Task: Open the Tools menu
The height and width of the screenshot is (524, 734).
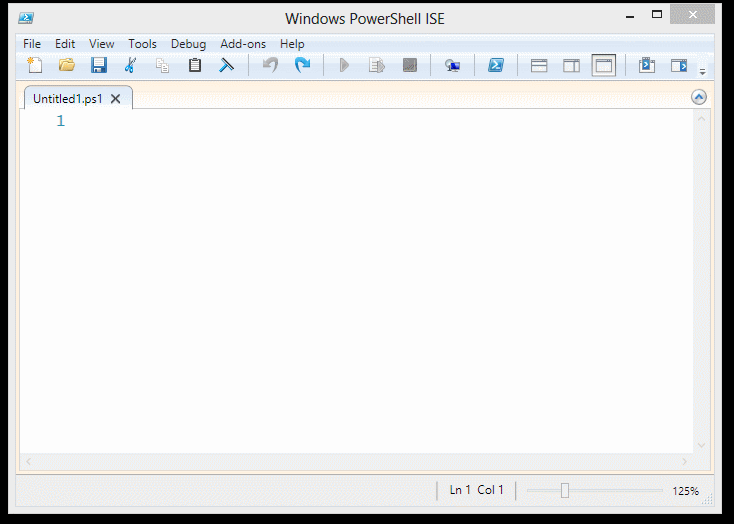Action: coord(142,44)
